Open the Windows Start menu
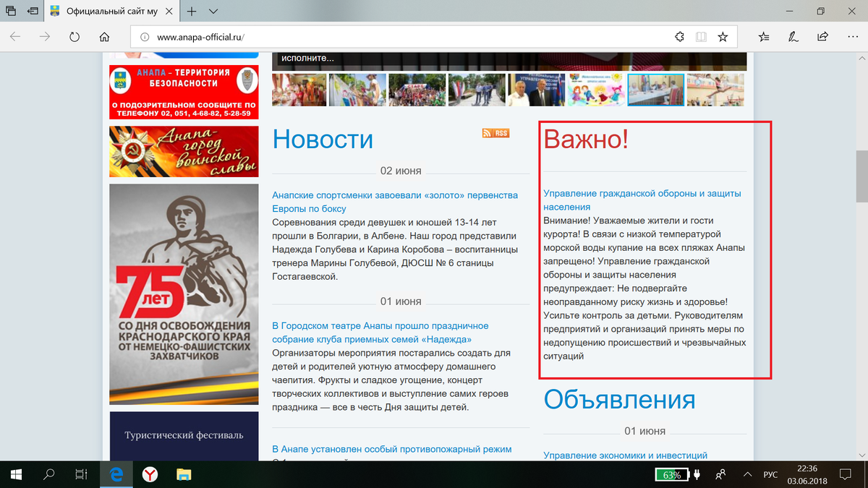 coord(16,474)
